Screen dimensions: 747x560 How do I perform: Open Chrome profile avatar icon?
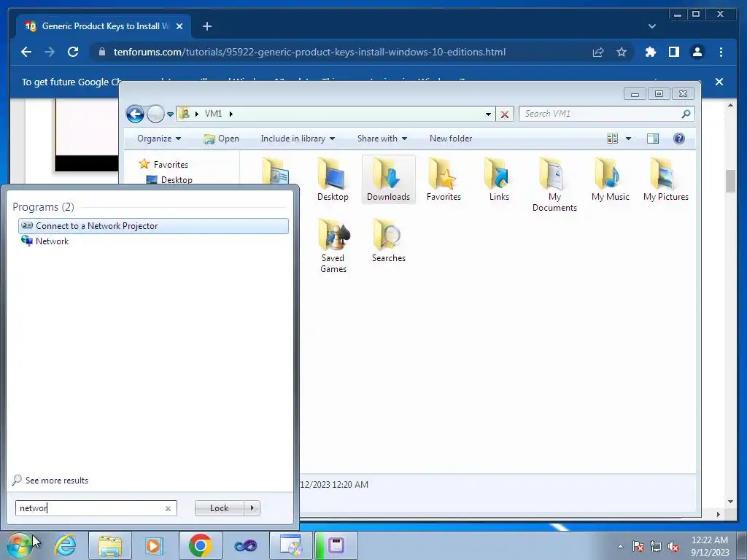[x=697, y=52]
